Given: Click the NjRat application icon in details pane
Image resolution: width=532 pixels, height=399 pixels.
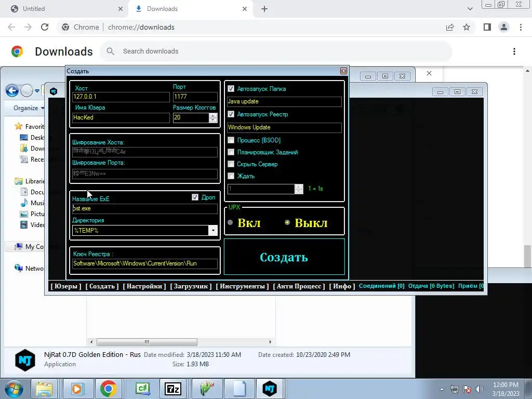Looking at the screenshot, I should pyautogui.click(x=25, y=360).
